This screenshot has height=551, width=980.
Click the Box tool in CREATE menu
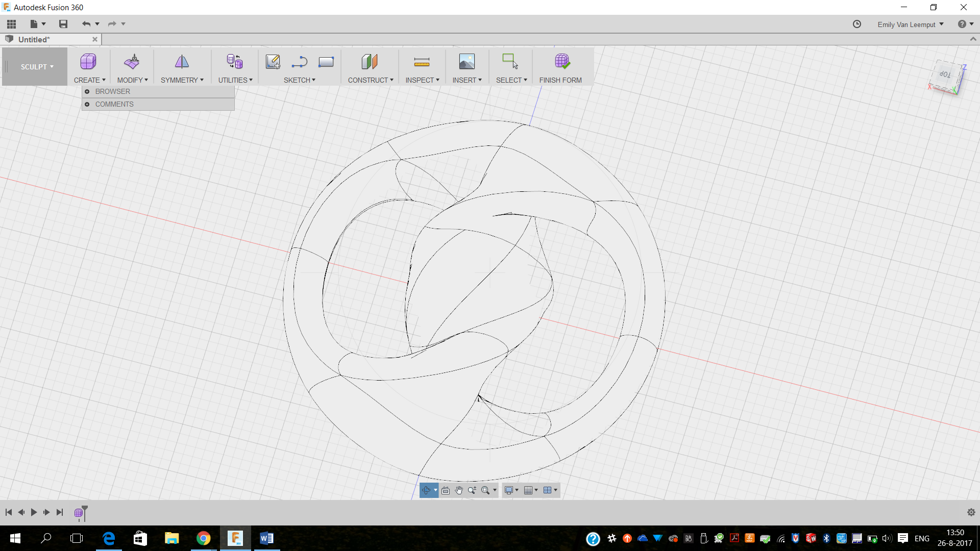point(88,61)
